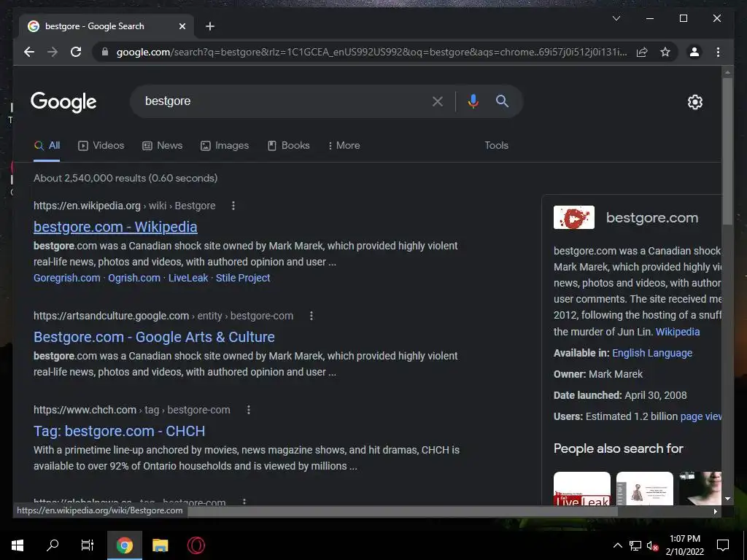747x560 pixels.
Task: Click the horizontal scrollbar right arrow
Action: coord(715,511)
